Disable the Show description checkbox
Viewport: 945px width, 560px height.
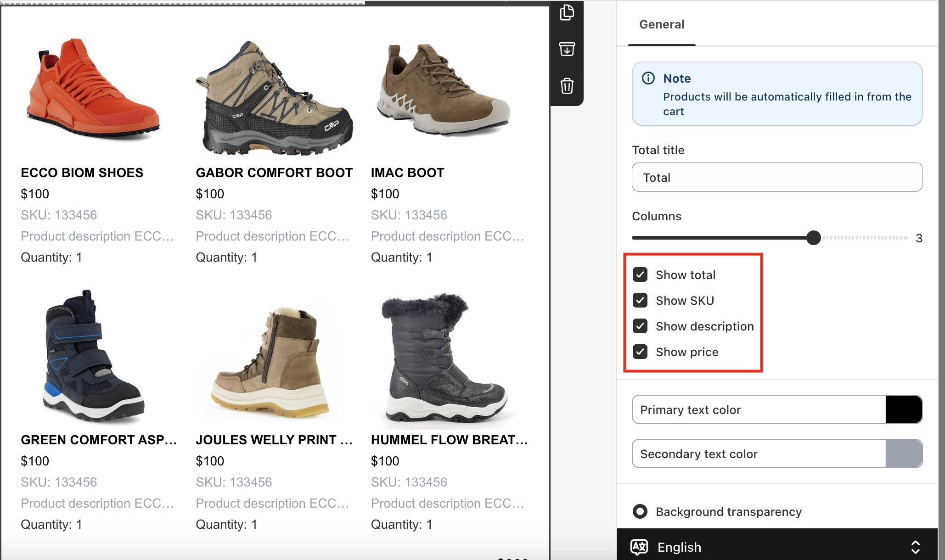pyautogui.click(x=640, y=326)
